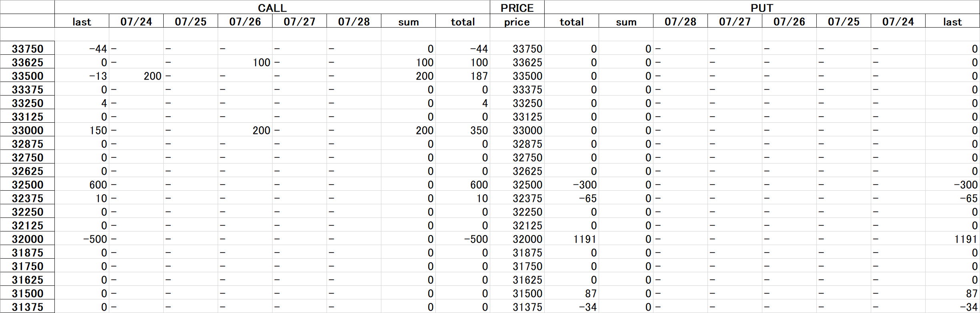Click the 07/27 column header under PUT
The width and height of the screenshot is (980, 313).
tap(735, 22)
